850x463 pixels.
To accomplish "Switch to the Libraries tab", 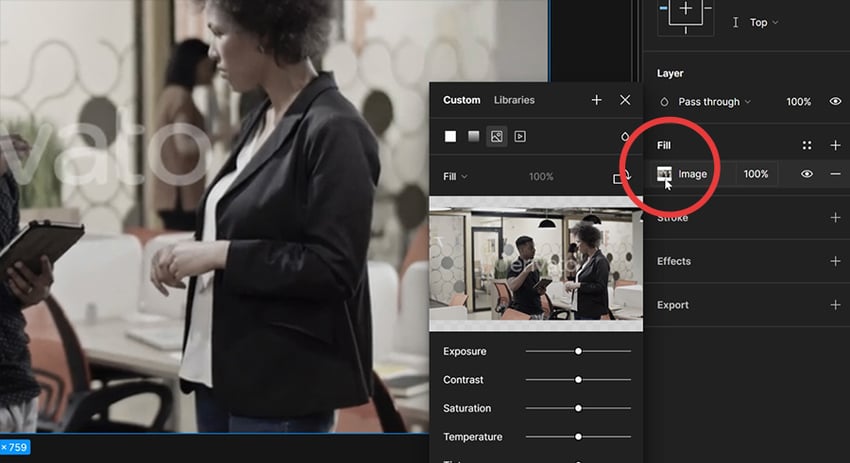I will (514, 100).
